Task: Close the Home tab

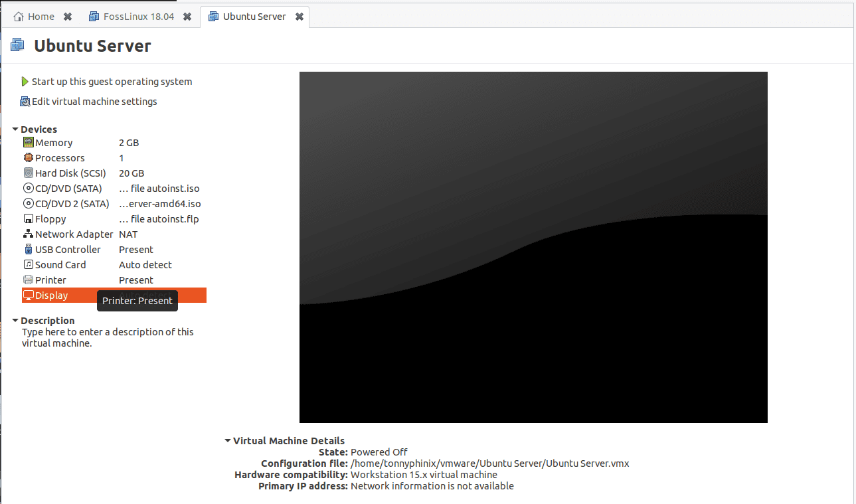Action: tap(68, 17)
